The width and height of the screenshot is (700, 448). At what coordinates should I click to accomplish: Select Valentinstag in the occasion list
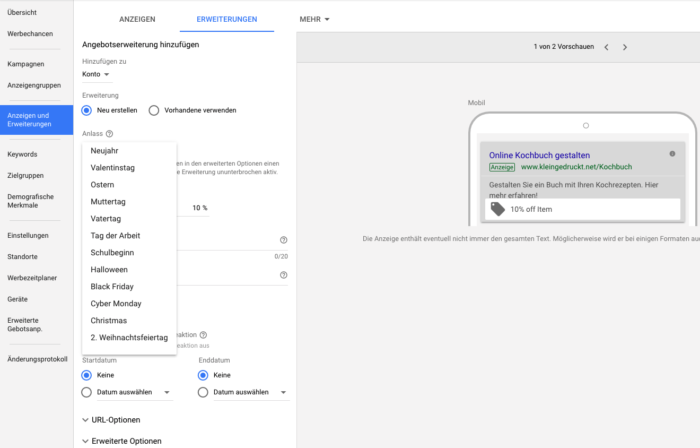pyautogui.click(x=114, y=167)
